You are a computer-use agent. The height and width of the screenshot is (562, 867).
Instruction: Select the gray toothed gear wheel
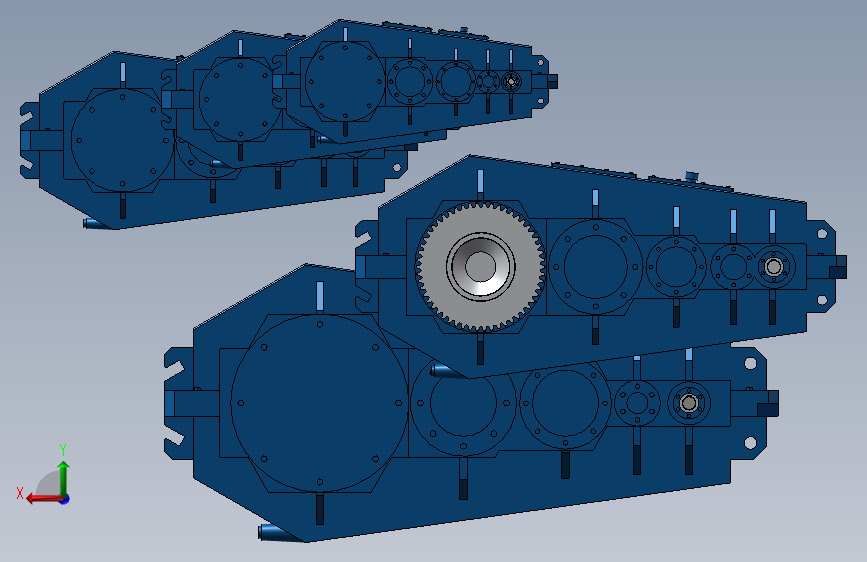[480, 267]
